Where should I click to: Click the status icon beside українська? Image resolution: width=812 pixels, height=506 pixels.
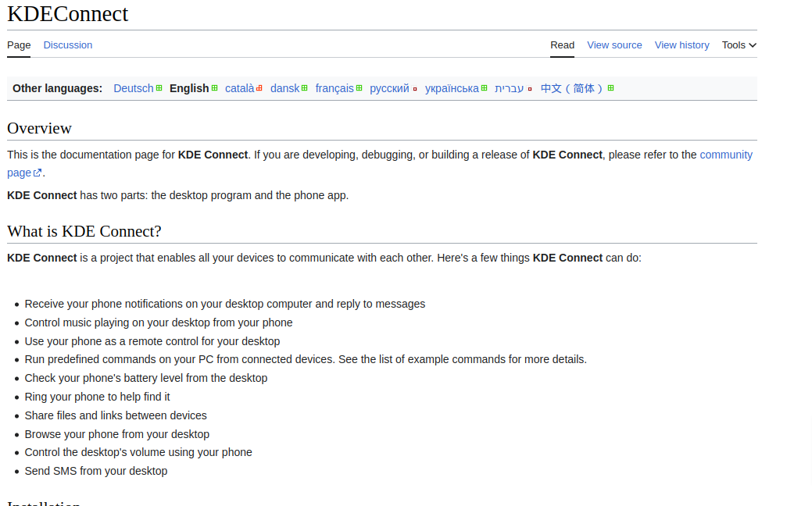coord(485,88)
